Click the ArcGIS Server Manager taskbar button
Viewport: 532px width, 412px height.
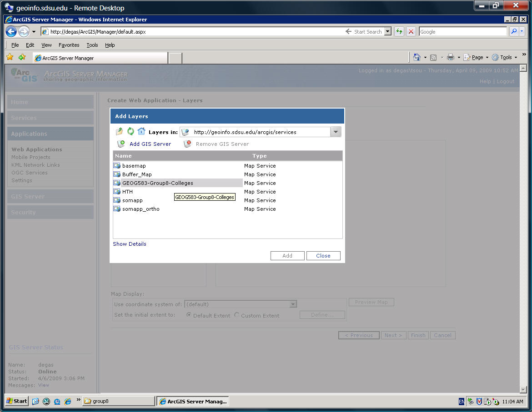pyautogui.click(x=193, y=401)
